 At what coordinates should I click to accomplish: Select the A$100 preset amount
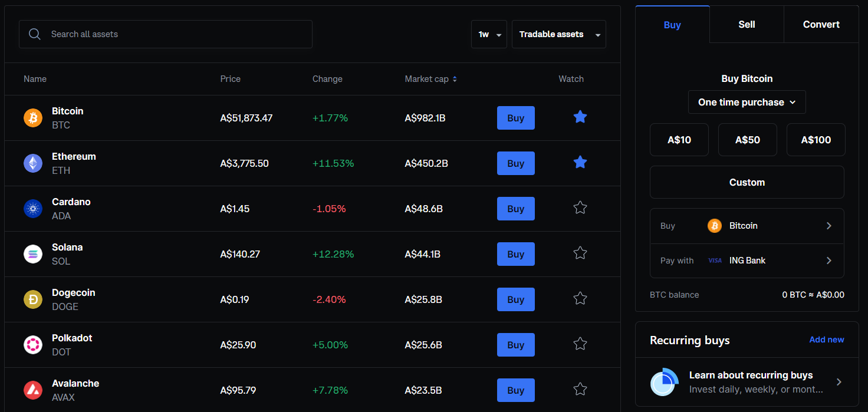tap(816, 140)
